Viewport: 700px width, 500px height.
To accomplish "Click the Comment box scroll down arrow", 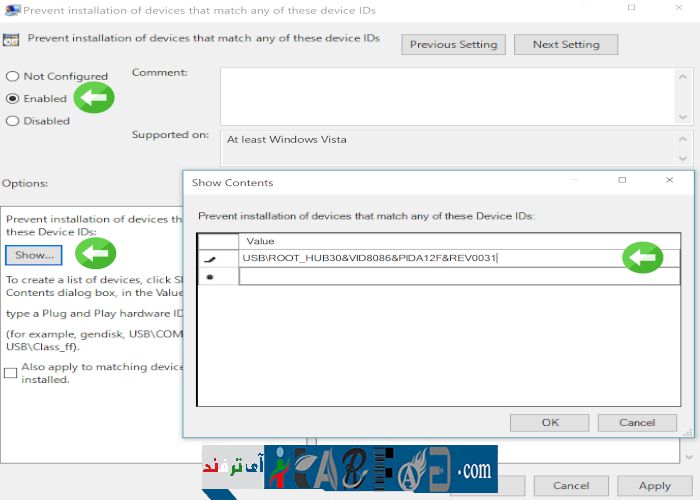I will [685, 116].
